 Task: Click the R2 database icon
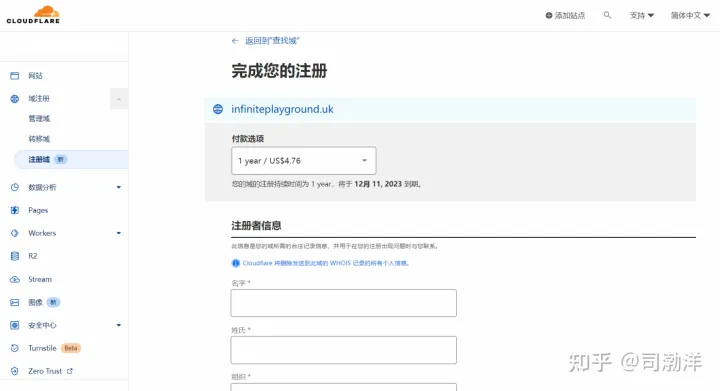(x=15, y=256)
